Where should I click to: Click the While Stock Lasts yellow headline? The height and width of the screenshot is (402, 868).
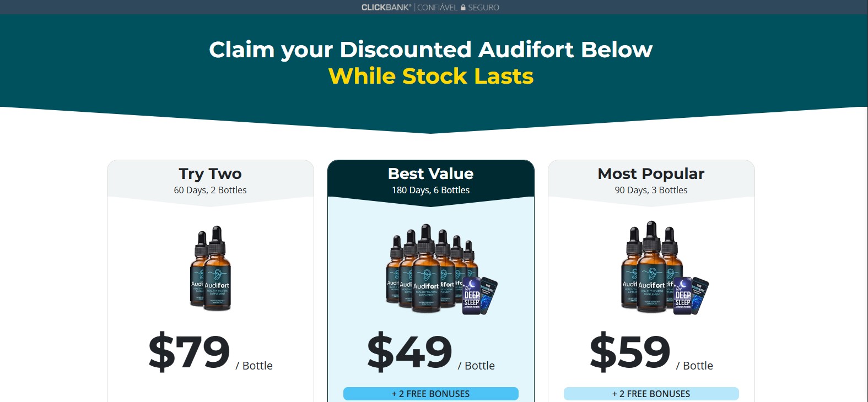click(430, 76)
